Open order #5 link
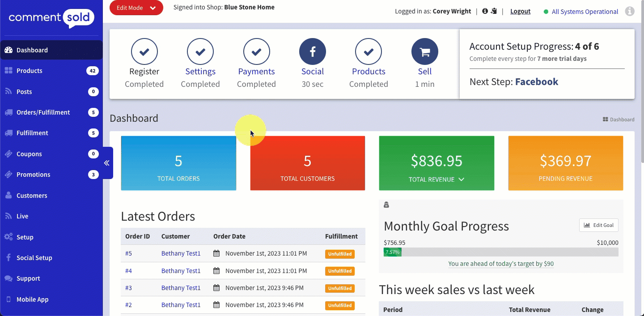The height and width of the screenshot is (316, 644). point(128,254)
